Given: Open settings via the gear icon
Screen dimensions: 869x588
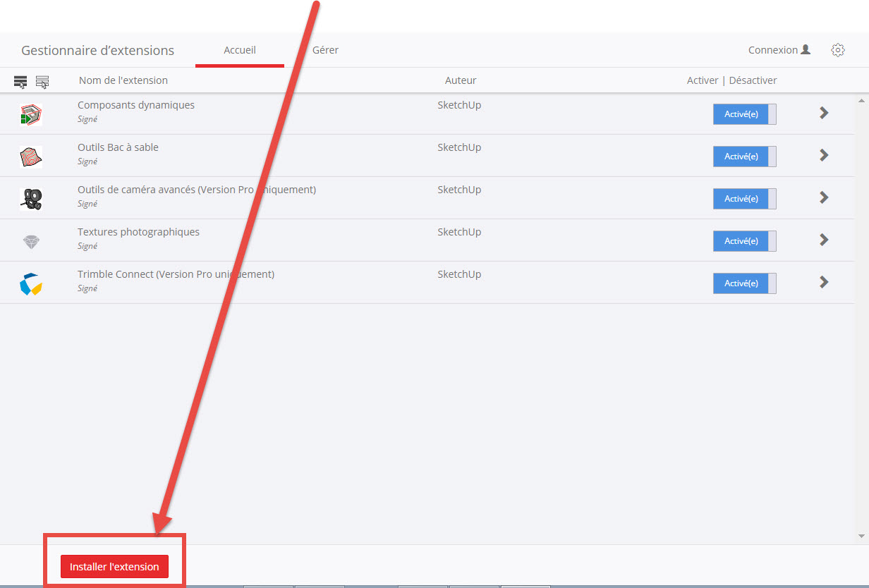Looking at the screenshot, I should point(837,50).
